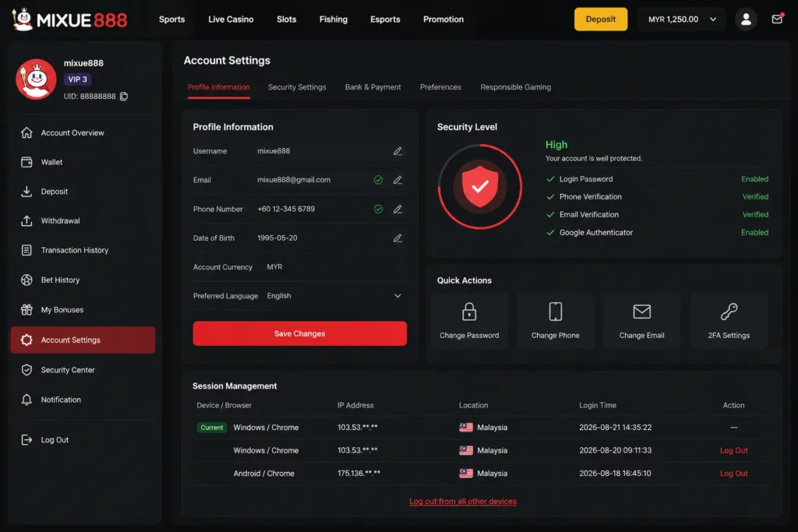The height and width of the screenshot is (532, 798).
Task: Open the mail inbox icon
Action: [x=777, y=19]
